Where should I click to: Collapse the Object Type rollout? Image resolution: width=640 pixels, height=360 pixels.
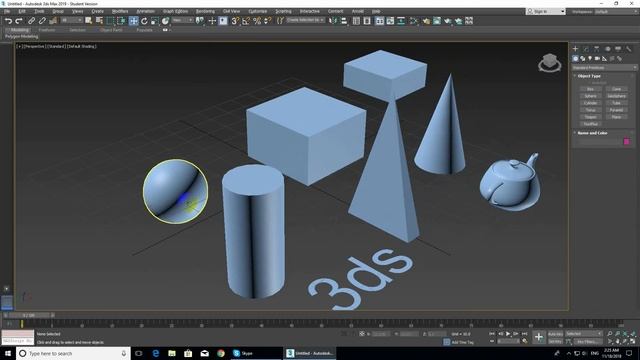pyautogui.click(x=589, y=76)
